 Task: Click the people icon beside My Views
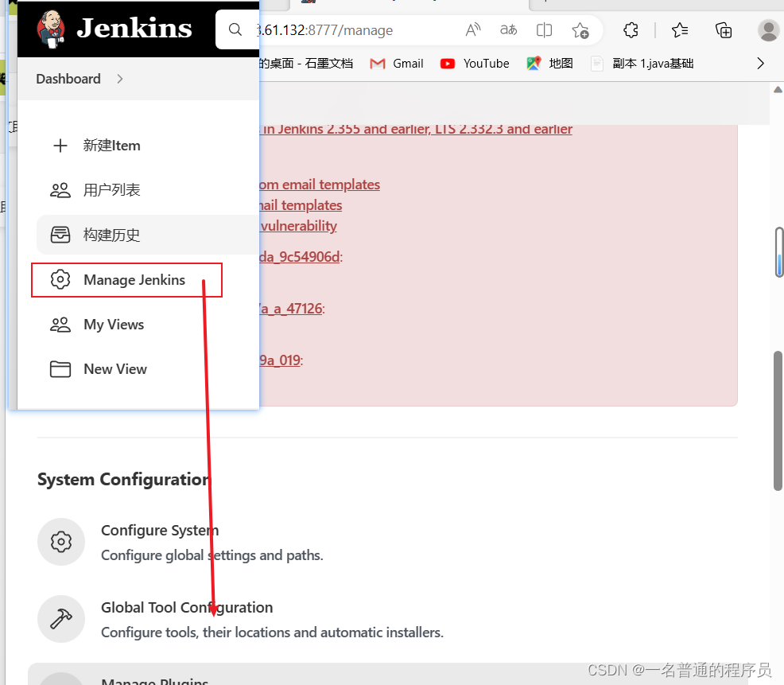(x=60, y=325)
